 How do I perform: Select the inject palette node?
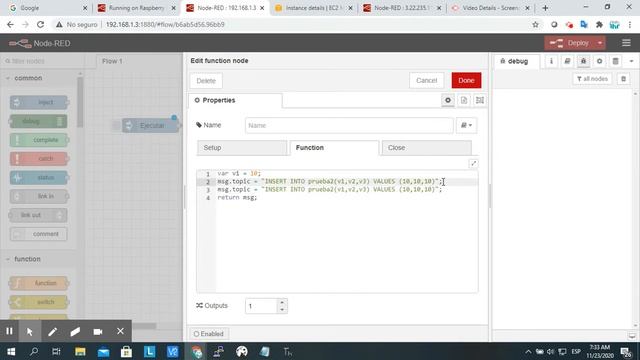coord(39,102)
